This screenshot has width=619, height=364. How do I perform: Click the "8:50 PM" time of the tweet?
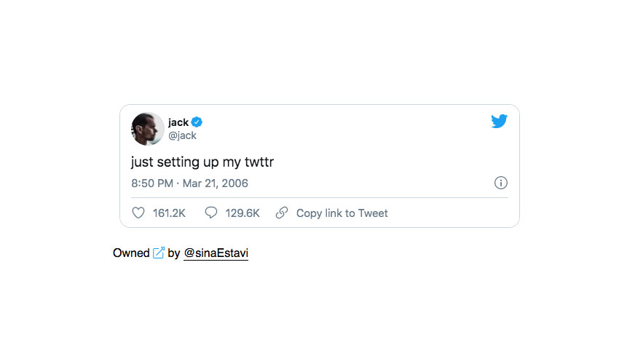152,183
